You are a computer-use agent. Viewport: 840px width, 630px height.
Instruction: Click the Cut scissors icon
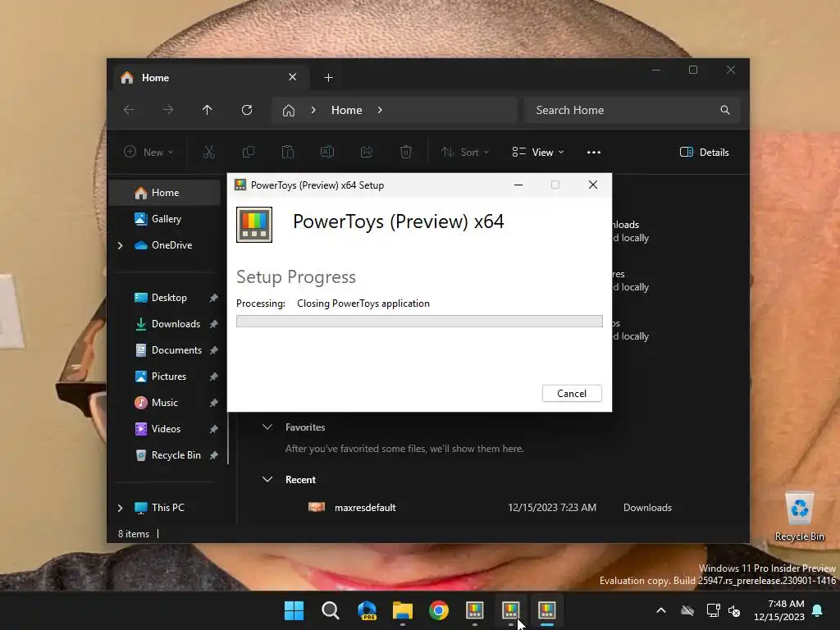coord(209,152)
